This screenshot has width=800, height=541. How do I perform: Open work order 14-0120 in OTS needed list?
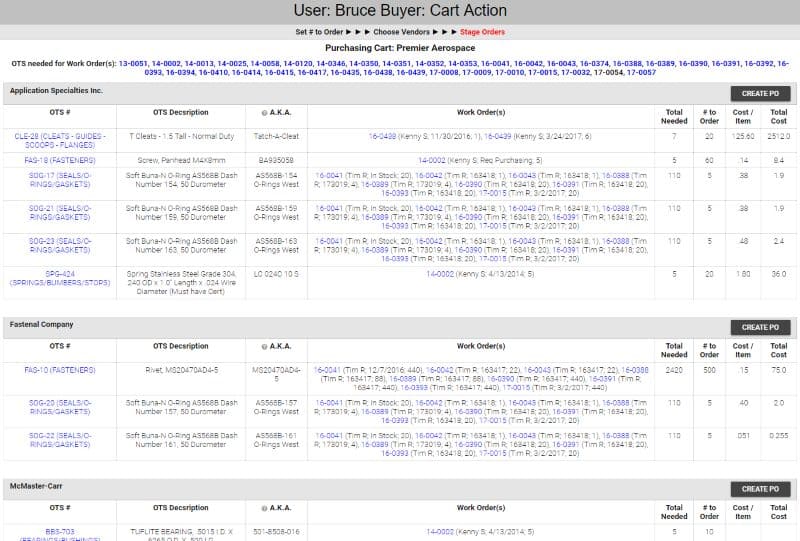pyautogui.click(x=297, y=64)
